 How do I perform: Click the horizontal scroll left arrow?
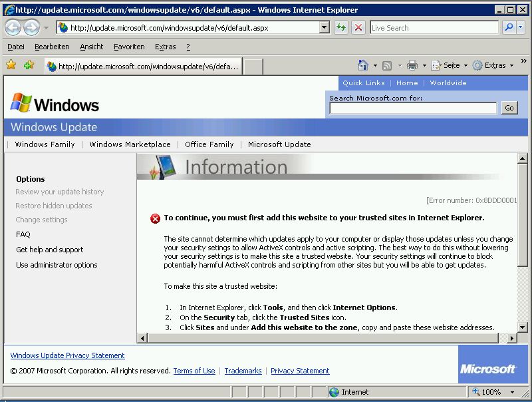tap(142, 338)
